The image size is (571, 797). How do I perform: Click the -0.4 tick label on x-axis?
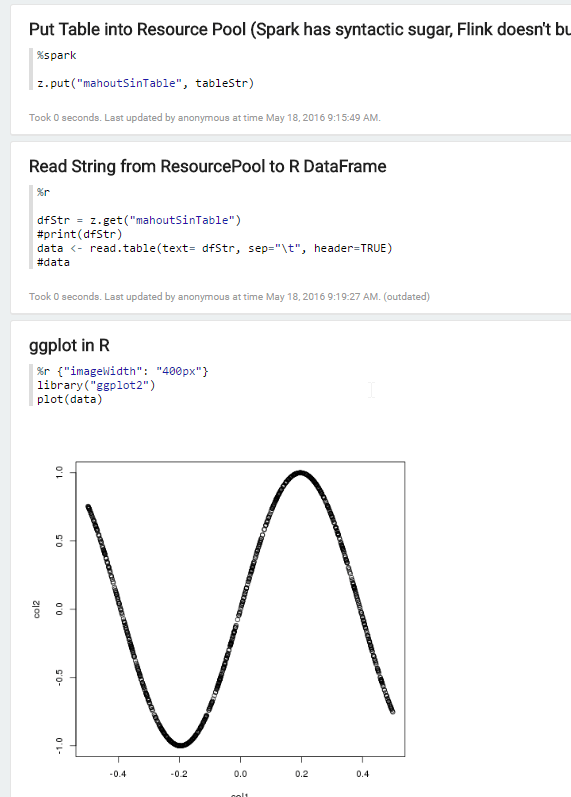click(118, 774)
